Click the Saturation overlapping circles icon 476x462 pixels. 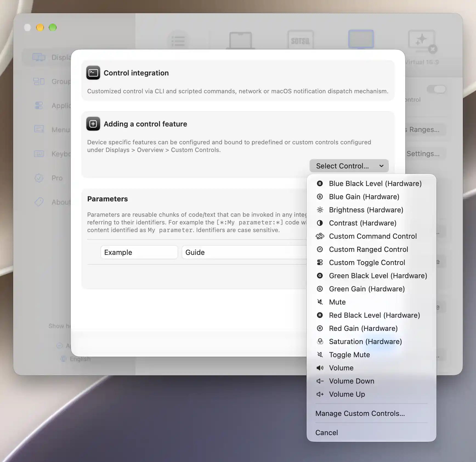(320, 342)
